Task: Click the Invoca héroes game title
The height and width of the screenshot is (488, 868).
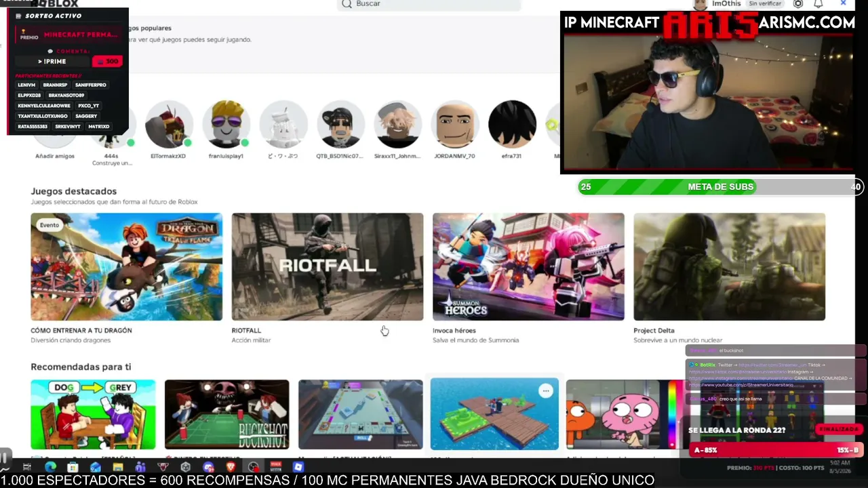Action: (454, 331)
